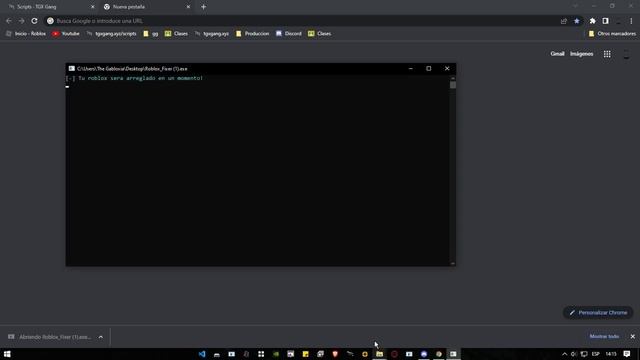Click the Google account avatar

point(627,54)
